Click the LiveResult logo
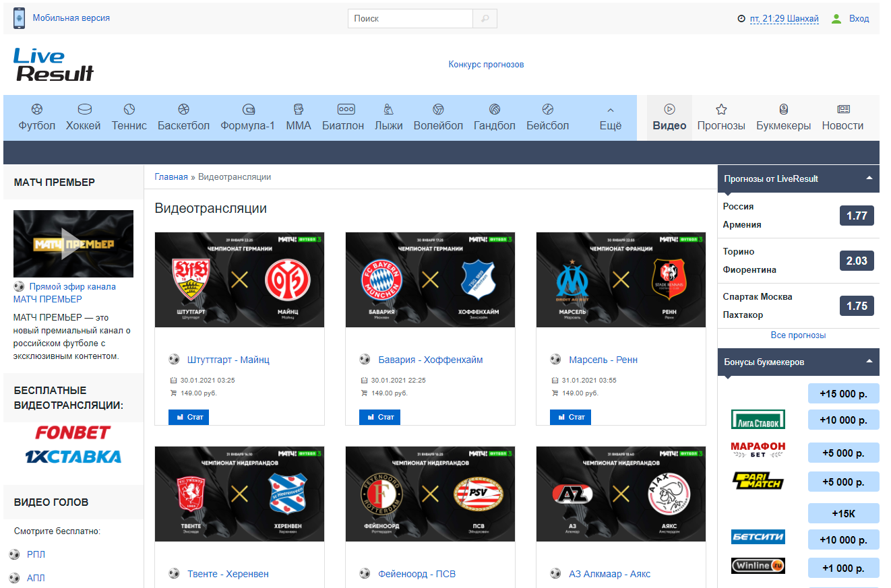This screenshot has height=588, width=891. [54, 65]
